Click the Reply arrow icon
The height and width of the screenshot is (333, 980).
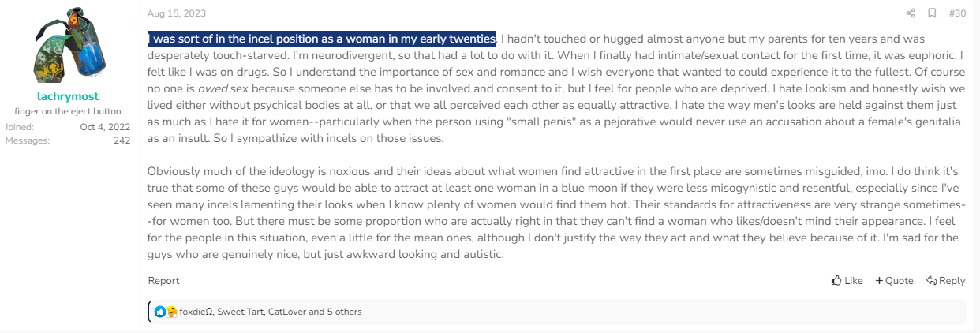[931, 281]
